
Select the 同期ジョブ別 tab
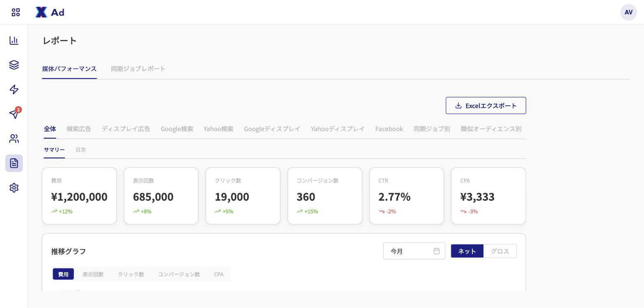coord(432,129)
